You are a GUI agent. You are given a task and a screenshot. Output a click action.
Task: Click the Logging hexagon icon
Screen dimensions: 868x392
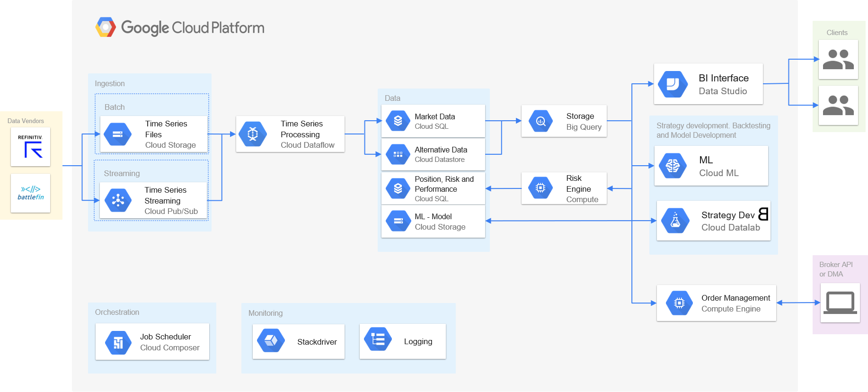coord(378,339)
